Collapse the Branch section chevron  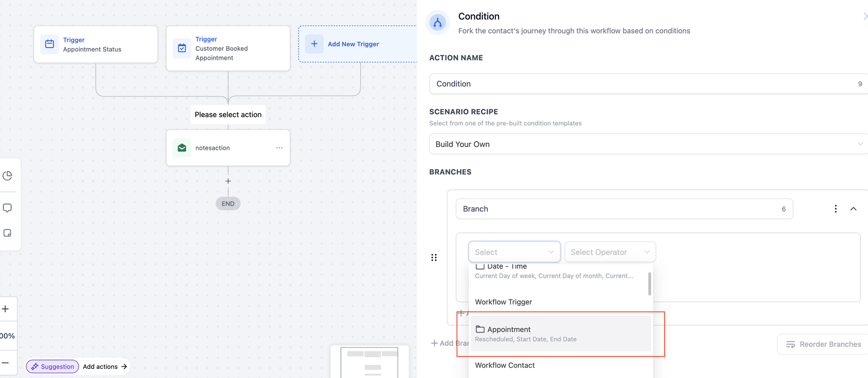[x=853, y=209]
